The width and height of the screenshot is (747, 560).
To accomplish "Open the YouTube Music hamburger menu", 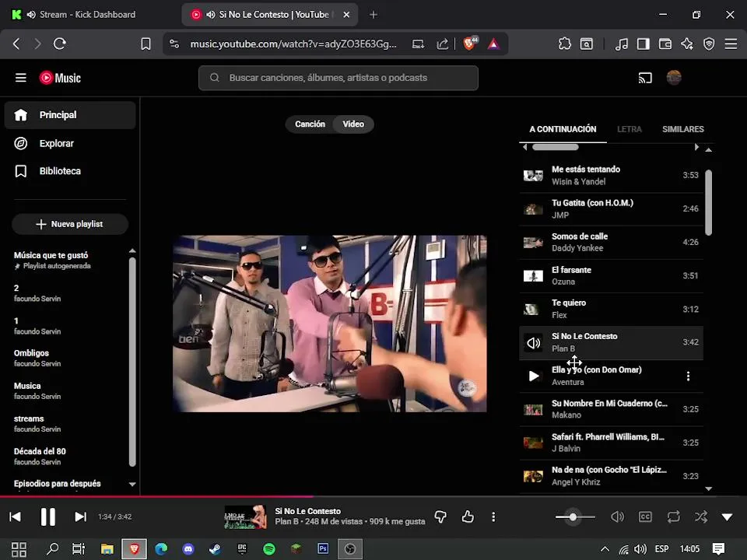I will [x=20, y=78].
